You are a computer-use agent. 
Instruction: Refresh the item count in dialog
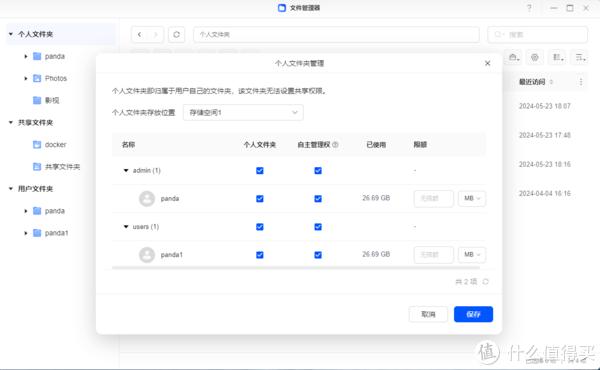coord(486,282)
